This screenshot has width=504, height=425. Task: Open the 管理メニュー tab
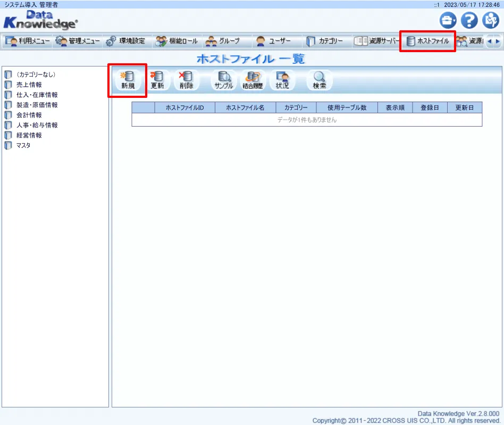click(x=78, y=41)
